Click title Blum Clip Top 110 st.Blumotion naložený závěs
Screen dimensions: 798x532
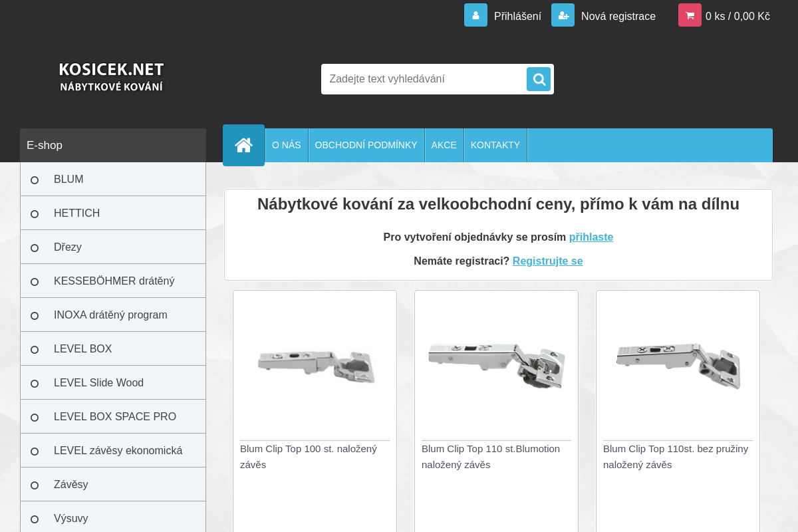(x=491, y=457)
